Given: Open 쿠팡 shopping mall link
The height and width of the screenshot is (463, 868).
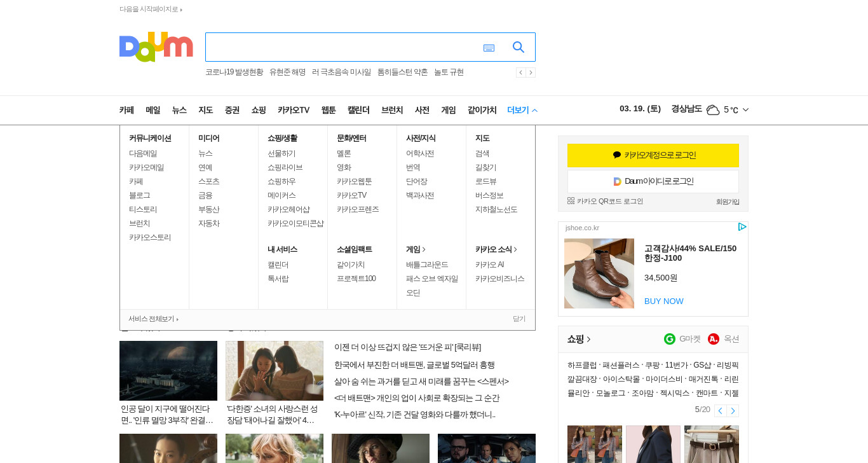Looking at the screenshot, I should point(652,365).
